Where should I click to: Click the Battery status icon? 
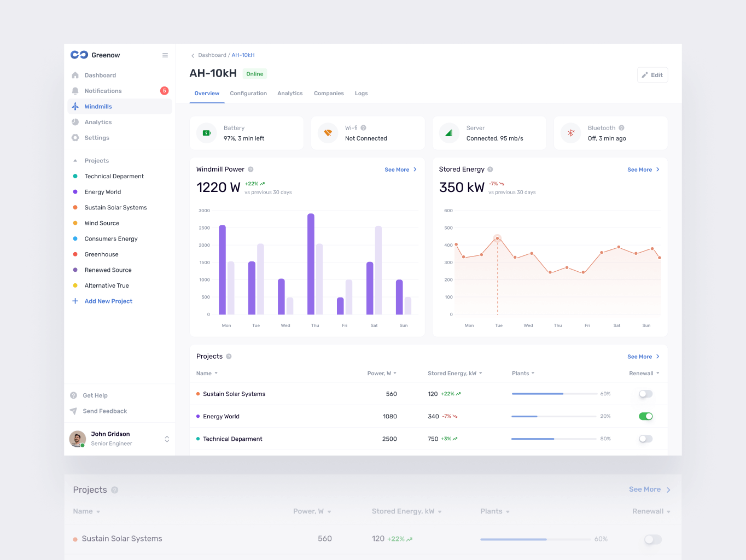pos(207,133)
